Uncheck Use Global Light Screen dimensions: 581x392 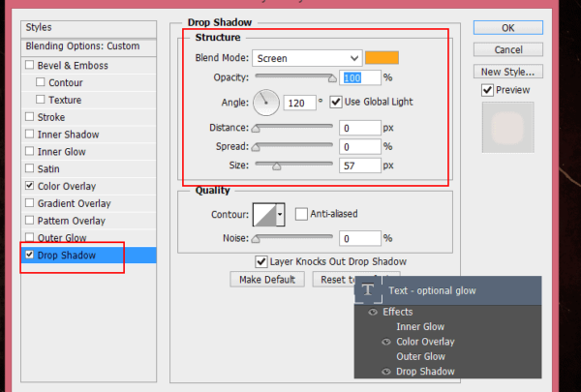point(336,102)
